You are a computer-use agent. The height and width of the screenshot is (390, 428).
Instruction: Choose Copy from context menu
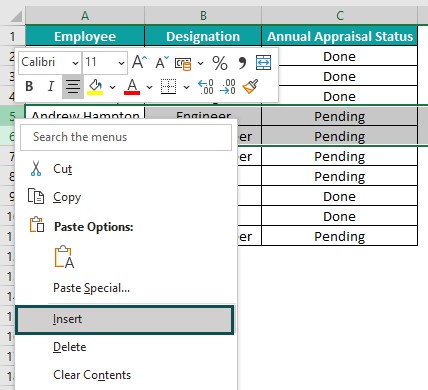125,197
